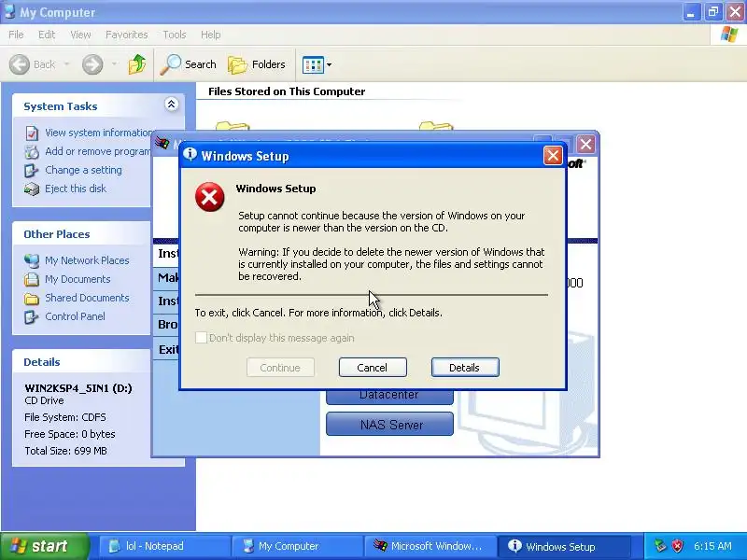The width and height of the screenshot is (747, 560).
Task: Click the Forward arrow toolbar button
Action: click(92, 64)
